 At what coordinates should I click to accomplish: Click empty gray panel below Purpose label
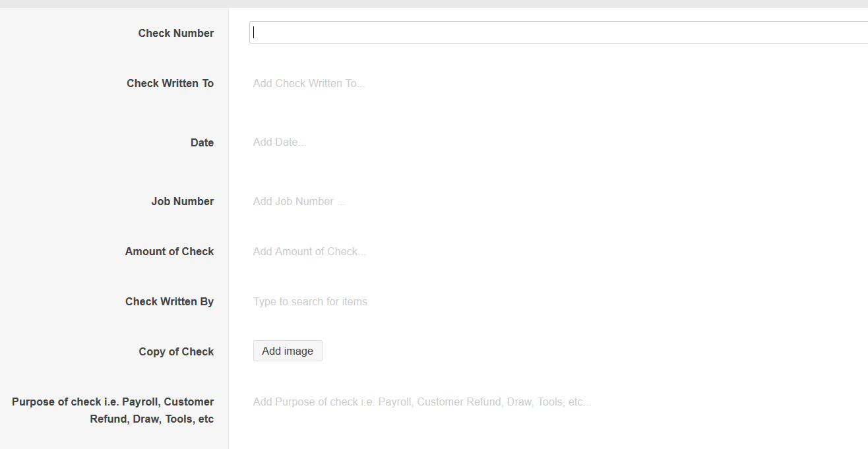(x=113, y=438)
